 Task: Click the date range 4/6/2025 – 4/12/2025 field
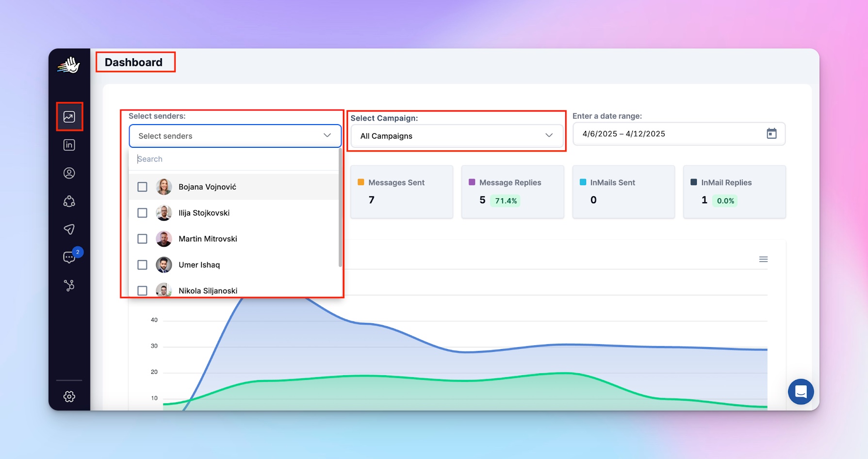tap(679, 134)
